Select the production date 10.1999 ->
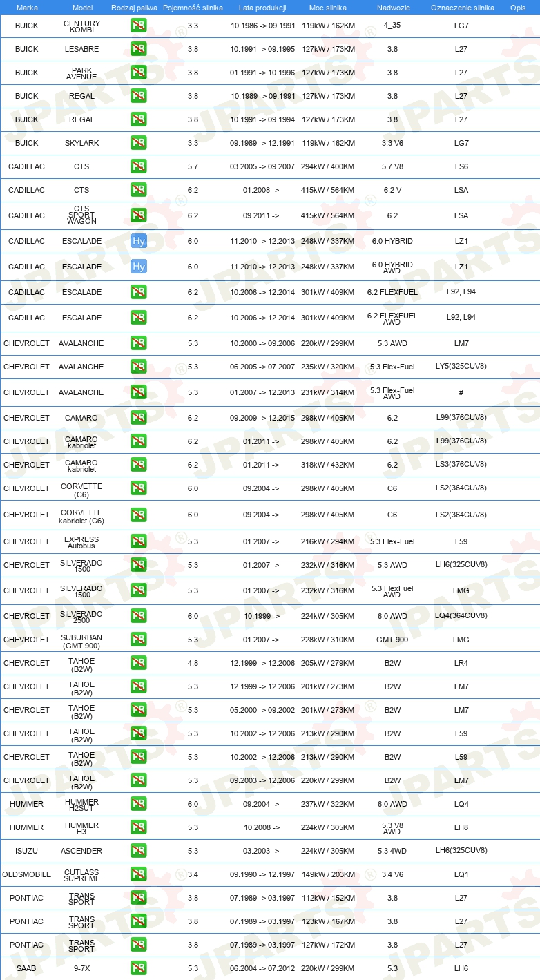The height and width of the screenshot is (980, 540). 262,616
